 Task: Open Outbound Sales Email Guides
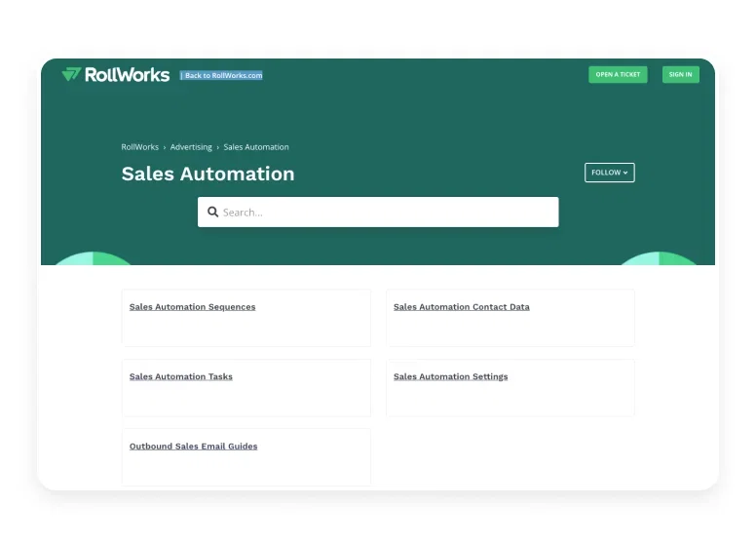[193, 447]
